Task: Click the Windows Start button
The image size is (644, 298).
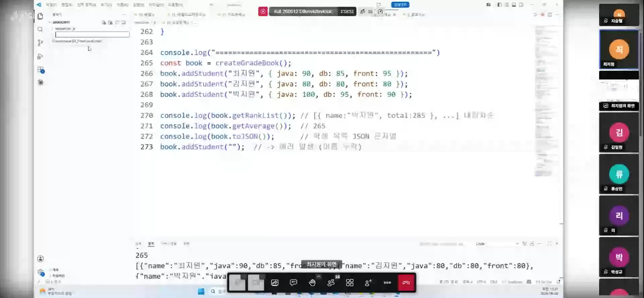Action: tap(201, 291)
